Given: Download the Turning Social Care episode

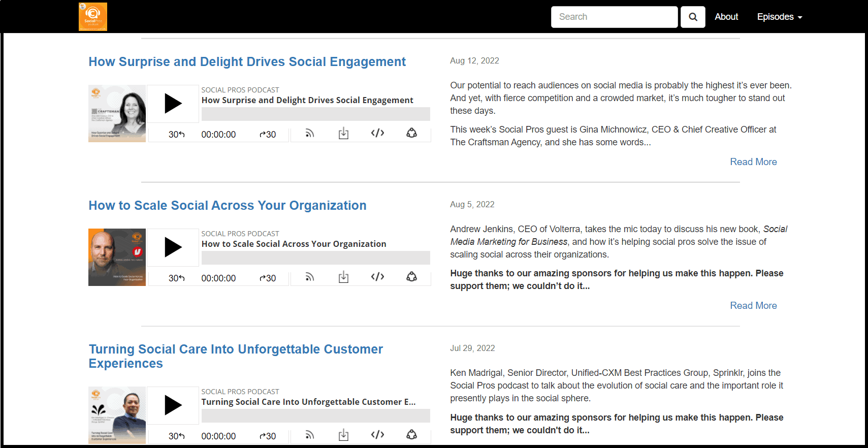Looking at the screenshot, I should [344, 435].
